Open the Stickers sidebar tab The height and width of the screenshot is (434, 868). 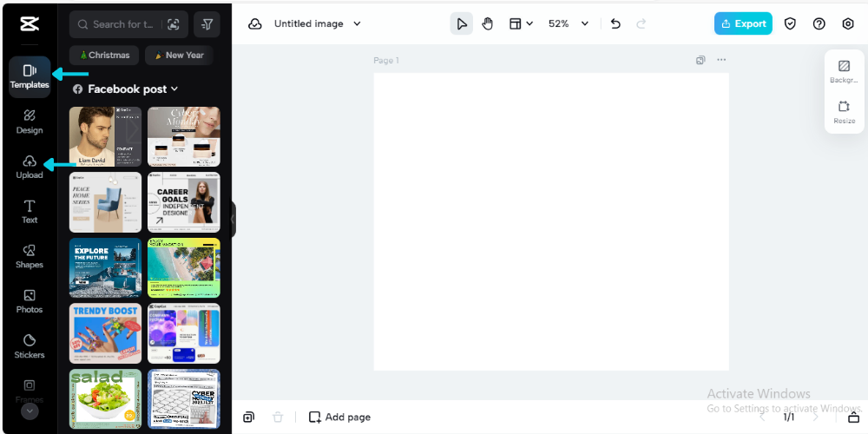click(30, 346)
